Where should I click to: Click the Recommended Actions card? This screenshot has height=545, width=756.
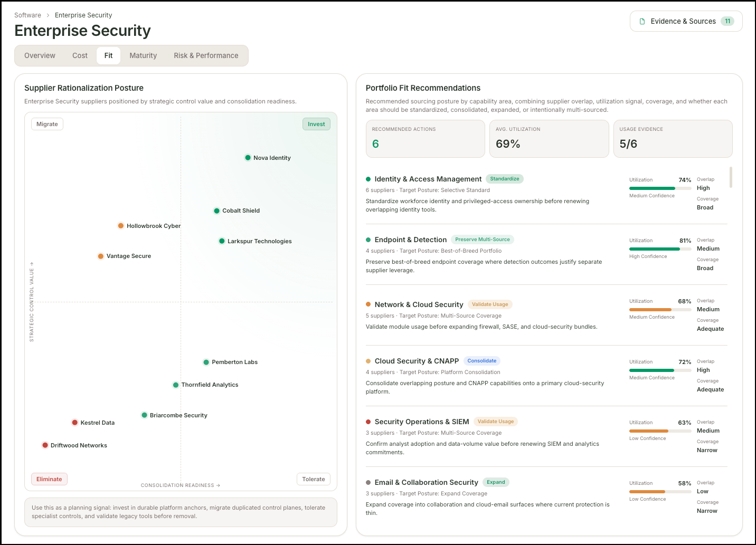(x=426, y=139)
